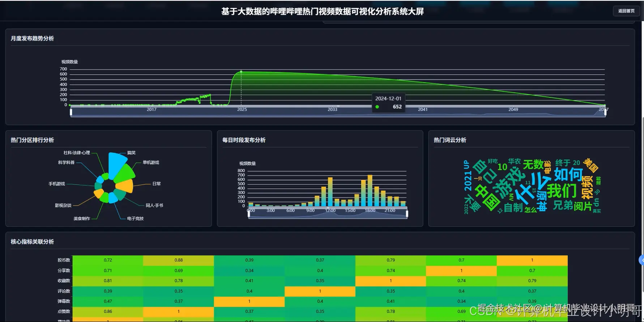Click the word 无数 in word cloud

(533, 165)
